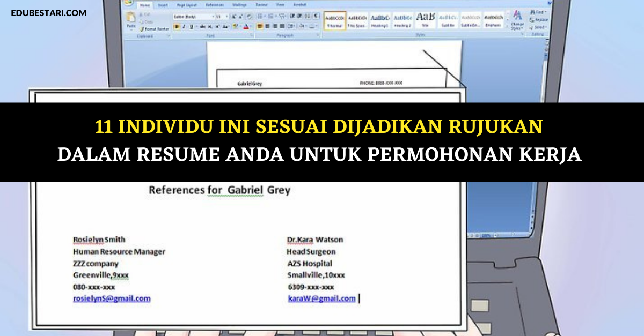The height and width of the screenshot is (336, 644).
Task: Click 'Human Resource Manager' text line
Action: point(119,251)
